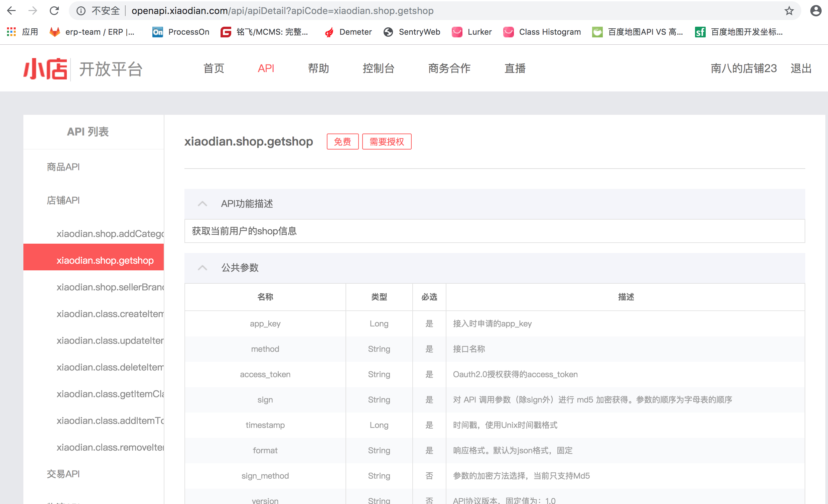828x504 pixels.
Task: Go to the 控制台 nav menu
Action: pyautogui.click(x=378, y=68)
